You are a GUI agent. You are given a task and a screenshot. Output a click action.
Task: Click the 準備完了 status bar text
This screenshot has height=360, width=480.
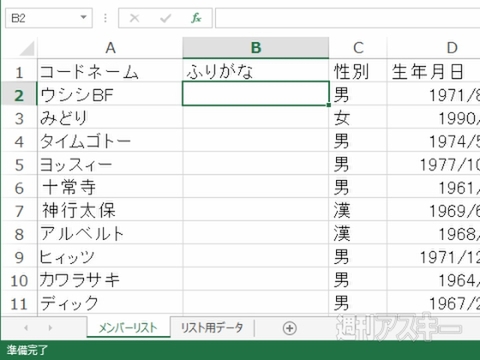click(x=27, y=350)
